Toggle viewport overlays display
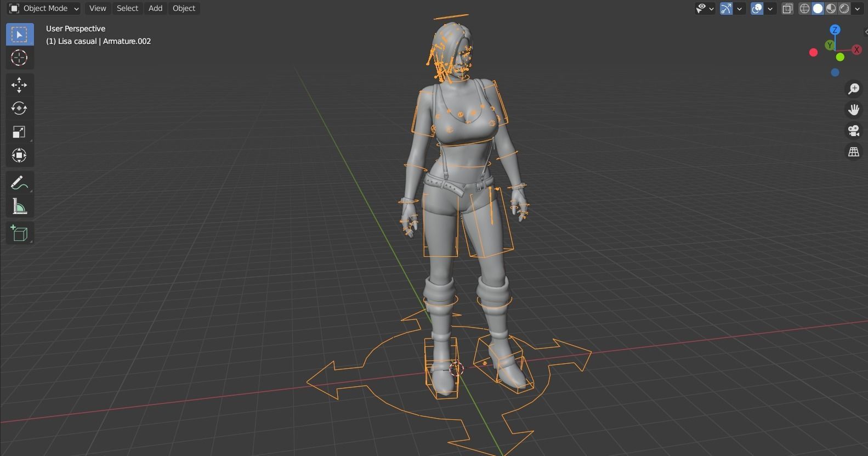868x456 pixels. tap(757, 8)
